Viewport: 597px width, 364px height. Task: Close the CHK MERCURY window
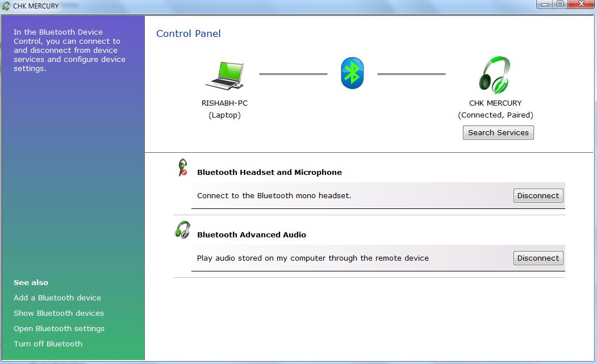click(x=581, y=5)
